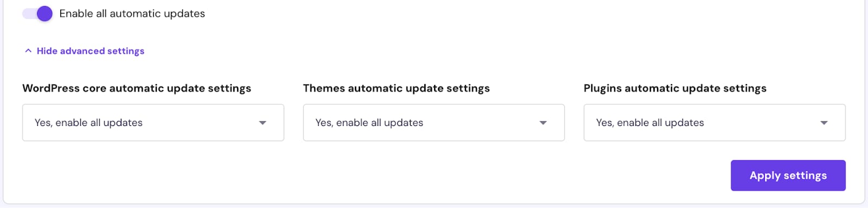
Task: Click the Plugins automatic update settings heading
Action: point(675,88)
